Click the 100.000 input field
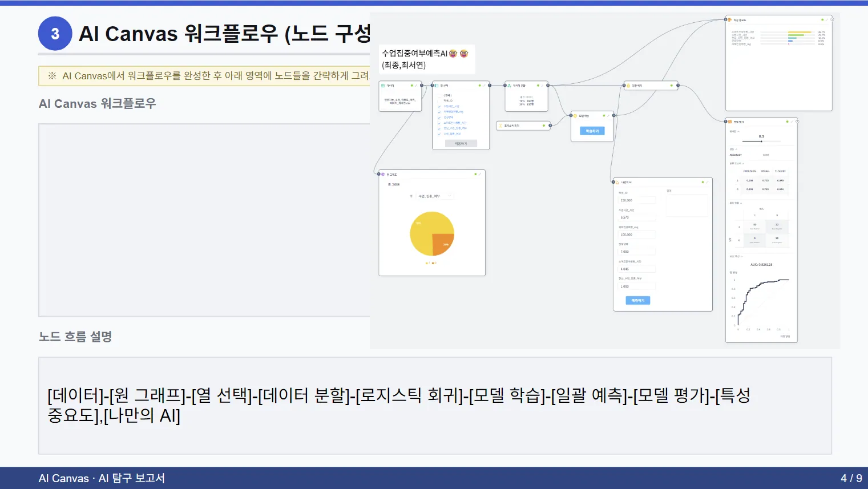 coord(637,235)
